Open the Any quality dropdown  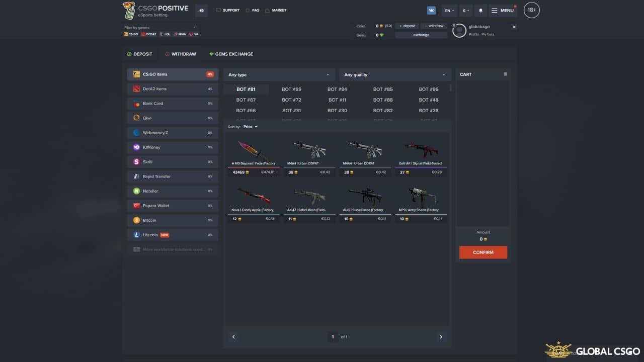[x=395, y=75]
